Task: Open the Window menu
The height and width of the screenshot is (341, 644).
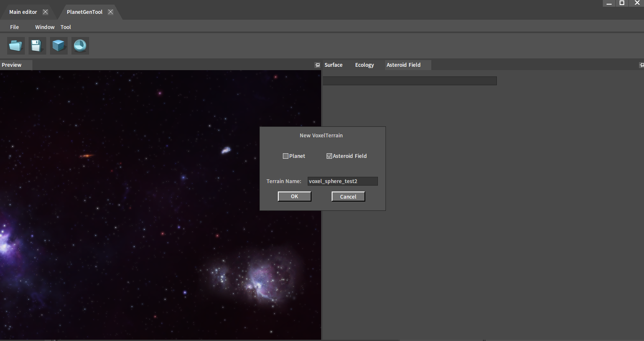Action: coord(45,27)
